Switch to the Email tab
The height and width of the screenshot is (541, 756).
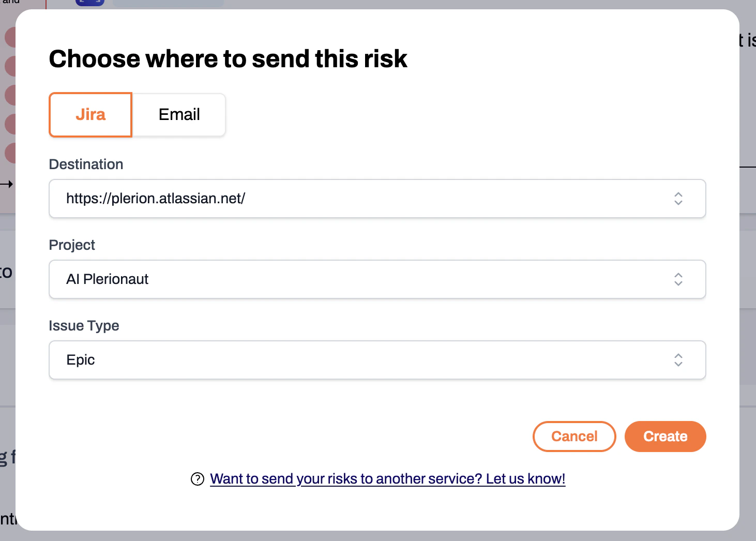(179, 114)
